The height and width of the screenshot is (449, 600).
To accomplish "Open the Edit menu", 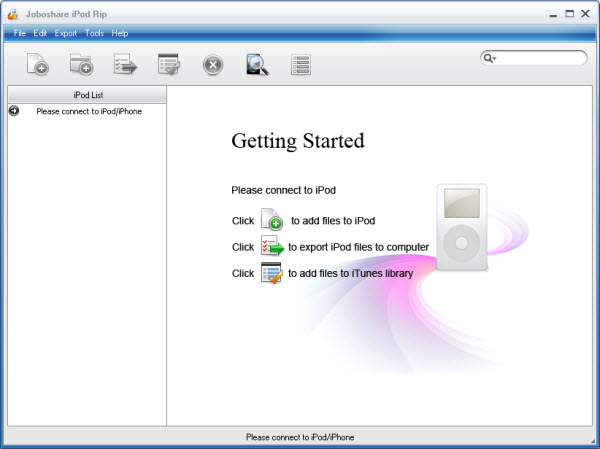I will (x=40, y=33).
